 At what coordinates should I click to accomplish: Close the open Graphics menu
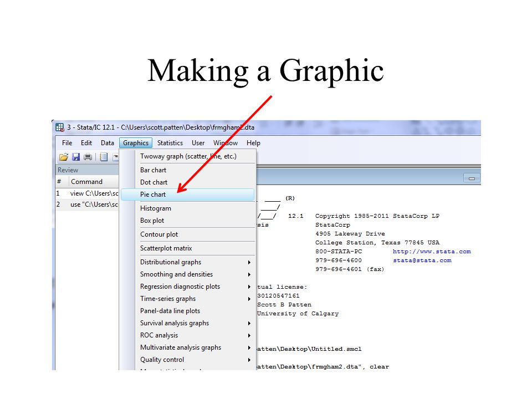[x=136, y=143]
